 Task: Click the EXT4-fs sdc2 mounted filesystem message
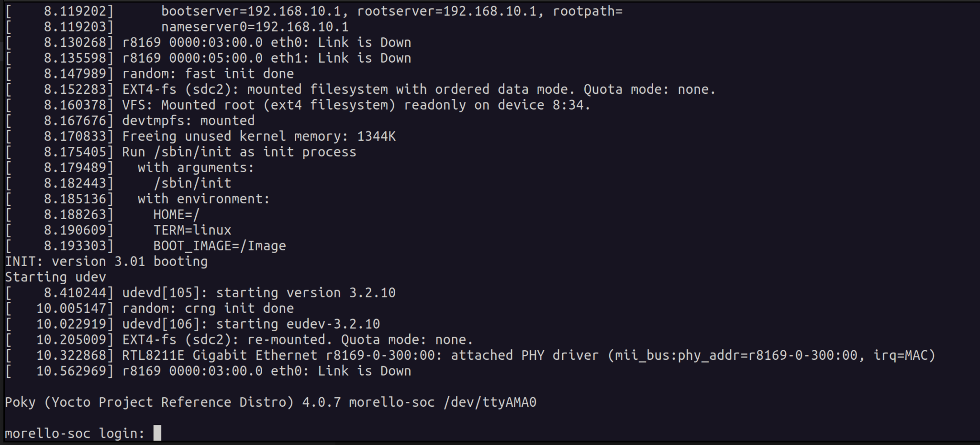click(335, 89)
